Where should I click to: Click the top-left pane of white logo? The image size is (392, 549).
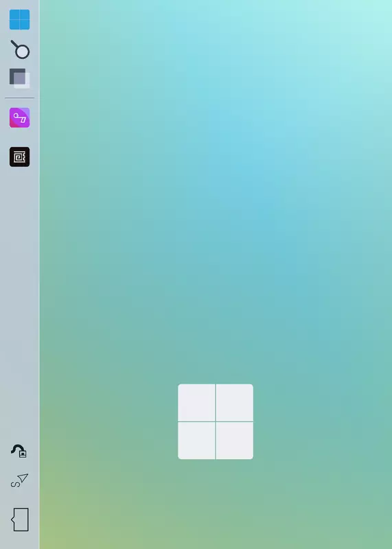196,402
